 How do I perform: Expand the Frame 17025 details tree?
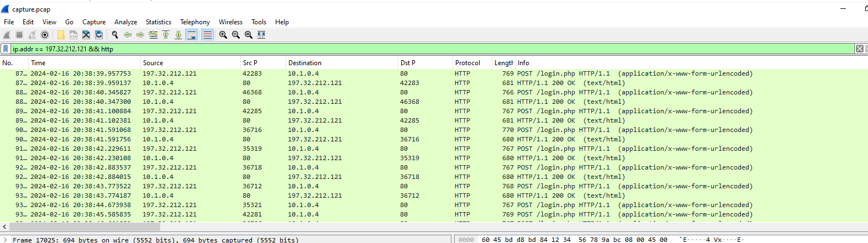5,240
